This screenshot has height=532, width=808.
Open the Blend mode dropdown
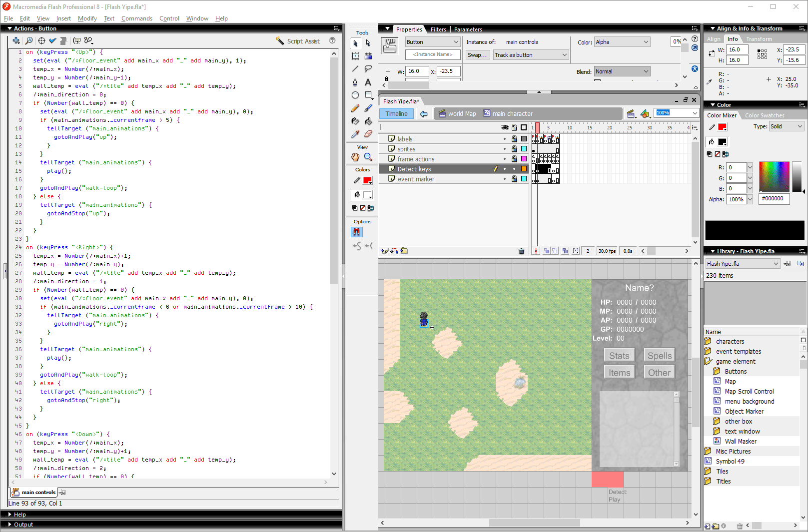pos(622,71)
